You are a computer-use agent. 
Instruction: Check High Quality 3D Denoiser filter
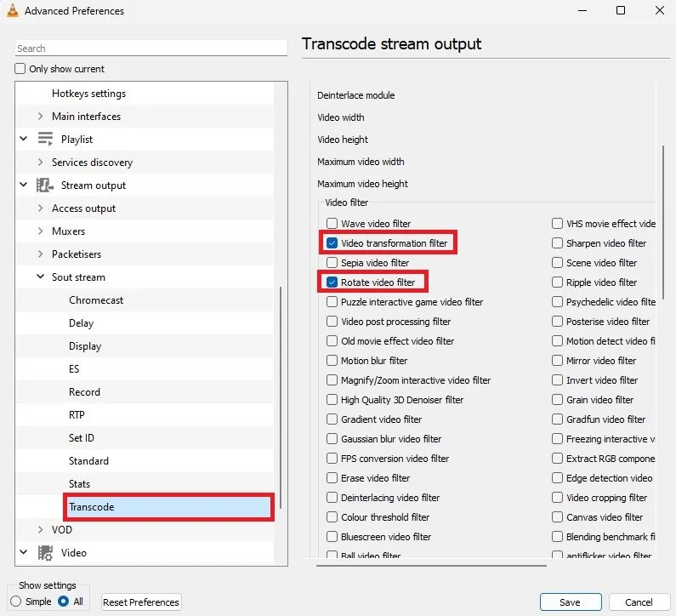[332, 399]
